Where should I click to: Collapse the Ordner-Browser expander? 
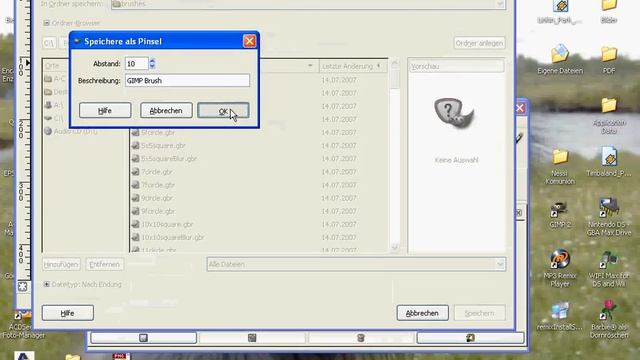[x=47, y=23]
